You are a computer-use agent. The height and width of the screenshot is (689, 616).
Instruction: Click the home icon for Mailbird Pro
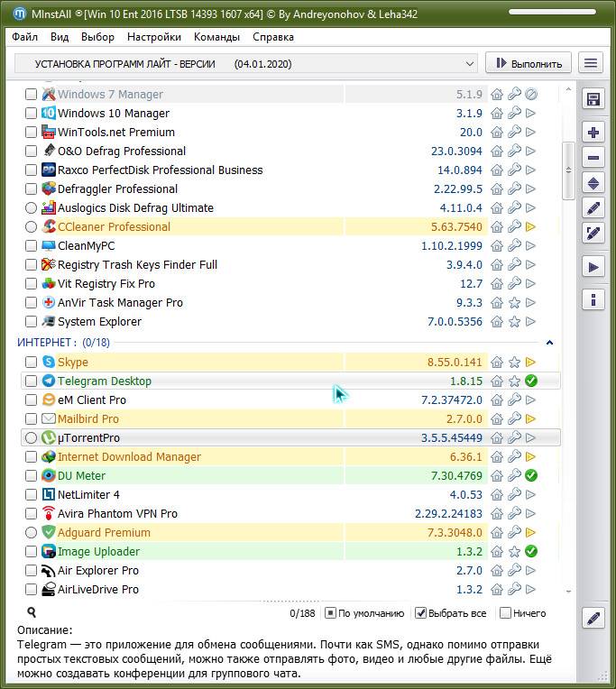click(x=497, y=418)
